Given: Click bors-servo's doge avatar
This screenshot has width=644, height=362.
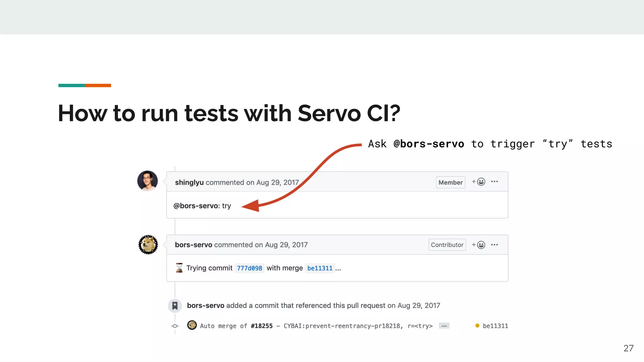Looking at the screenshot, I should [148, 244].
